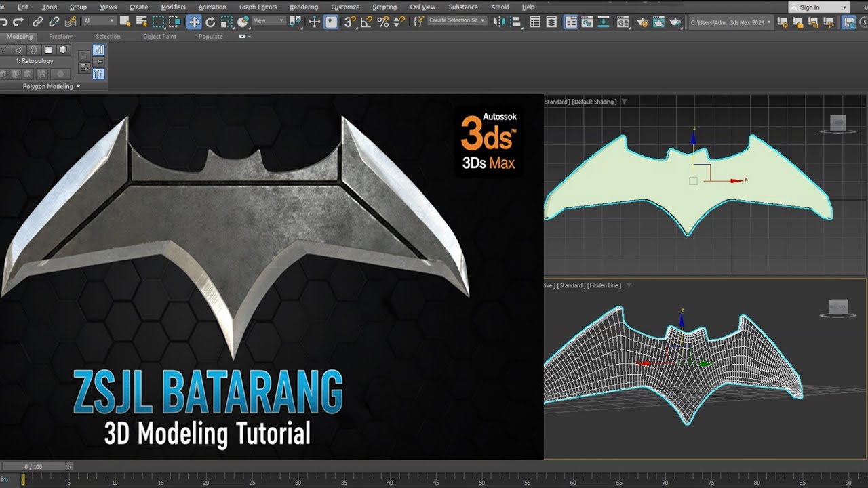
Task: Open the Hidden Line shading viewport menu
Action: pyautogui.click(x=604, y=285)
